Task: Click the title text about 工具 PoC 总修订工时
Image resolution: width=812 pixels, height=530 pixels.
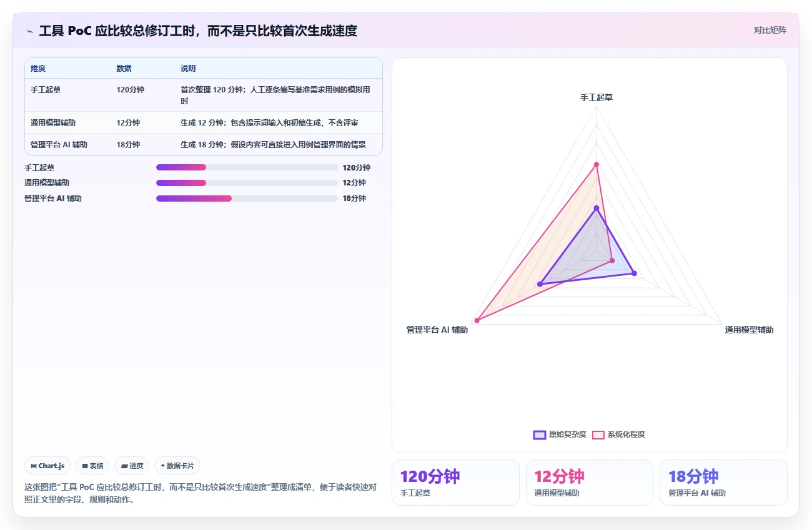Action: [x=198, y=31]
